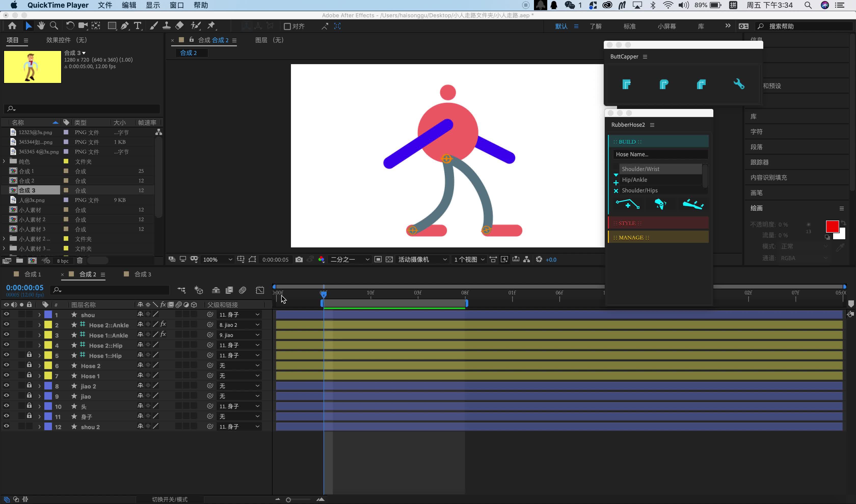Screen dimensions: 856x504
Task: Take snapshot with camera icon
Action: (299, 259)
